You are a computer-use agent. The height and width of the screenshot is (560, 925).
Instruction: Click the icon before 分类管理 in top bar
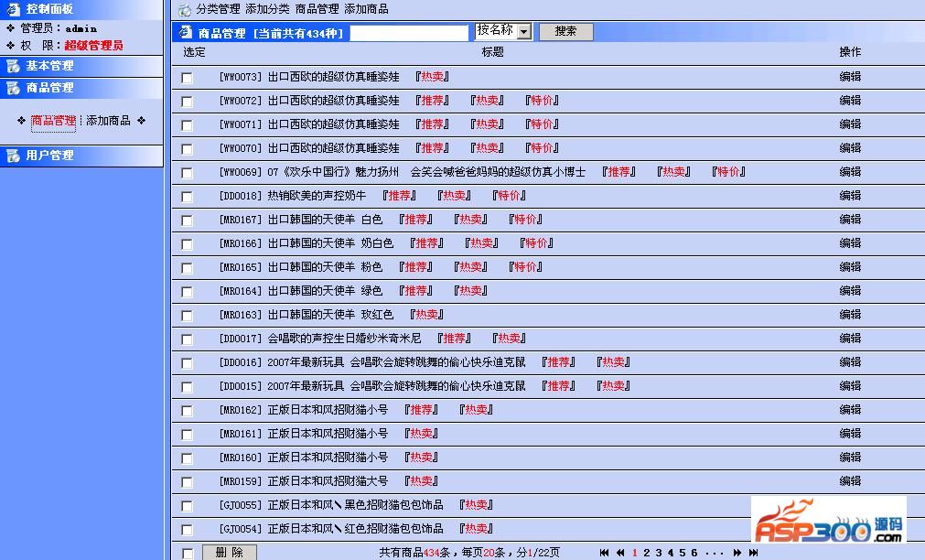pos(185,9)
